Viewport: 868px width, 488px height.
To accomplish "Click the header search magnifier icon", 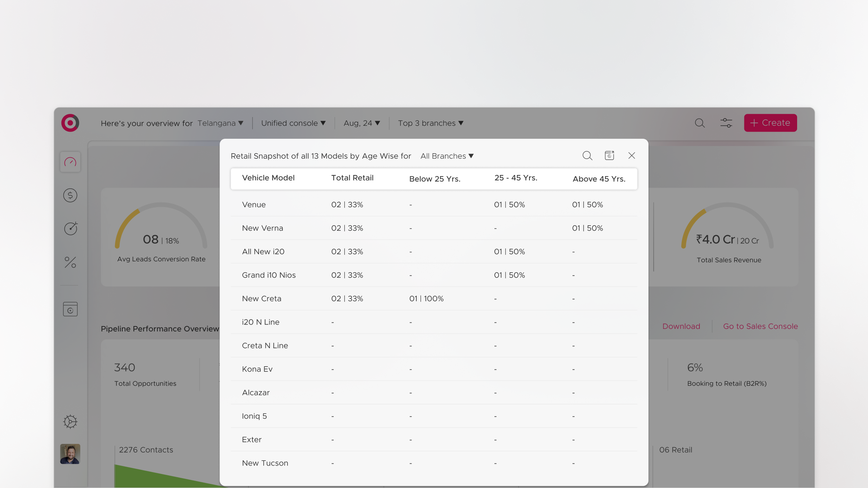I will (700, 123).
